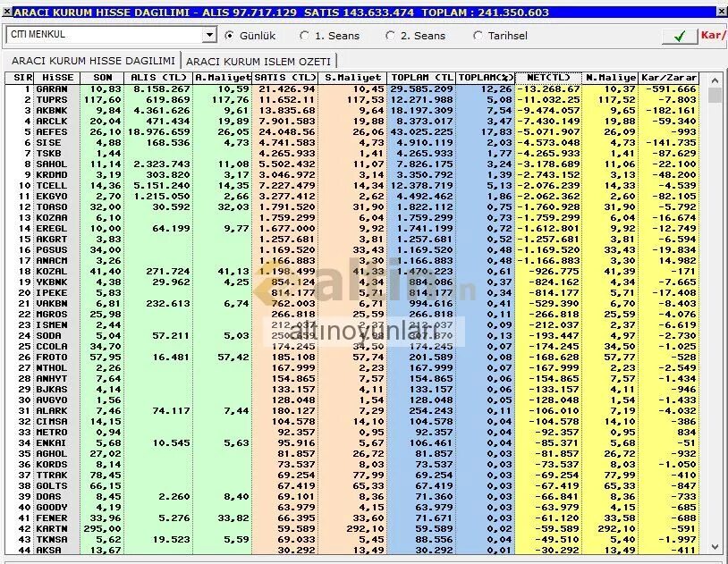Select the FENER stock row
This screenshot has width=728, height=564.
pos(352,518)
